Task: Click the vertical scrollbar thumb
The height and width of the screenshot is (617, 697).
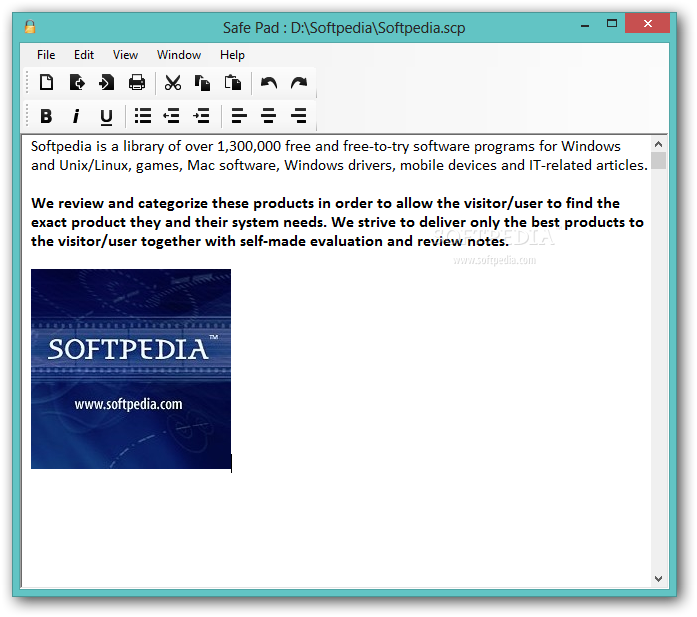Action: pyautogui.click(x=659, y=160)
